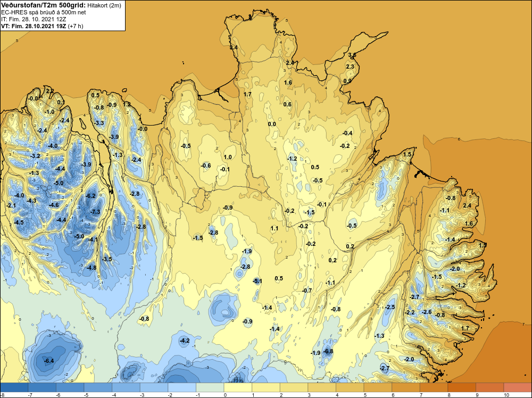Select the legend swatch between -7 and -6
Viewport: 532px width, 398px height.
point(42,387)
